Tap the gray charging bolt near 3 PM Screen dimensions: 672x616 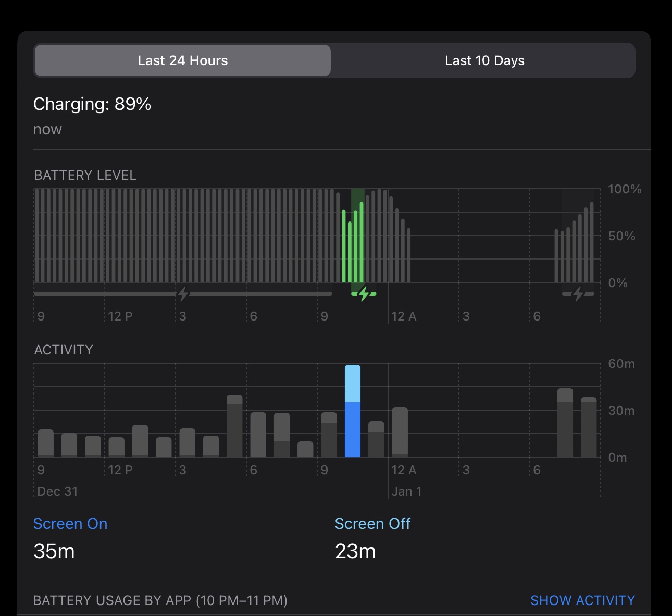point(183,294)
